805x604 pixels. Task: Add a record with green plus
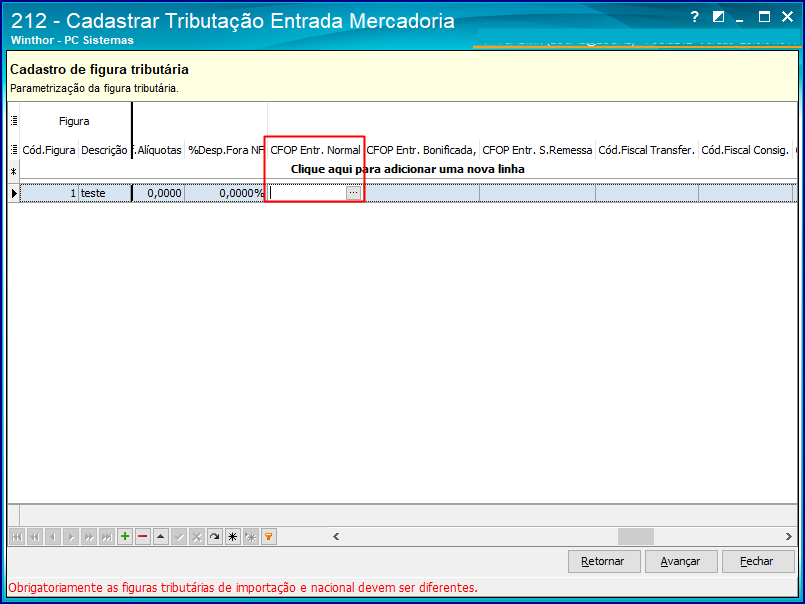coord(125,537)
